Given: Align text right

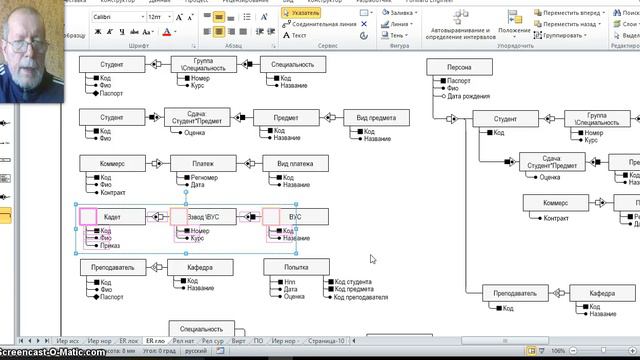Looking at the screenshot, I should click(x=231, y=31).
